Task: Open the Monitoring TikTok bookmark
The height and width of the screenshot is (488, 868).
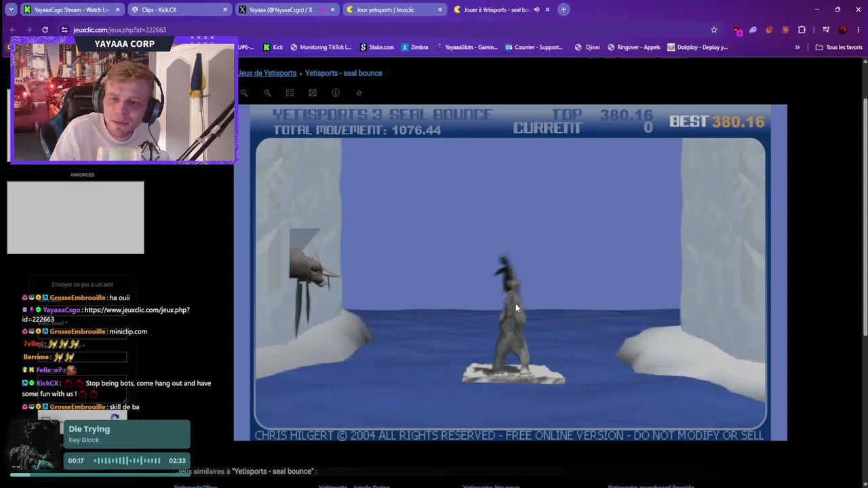Action: click(x=321, y=47)
